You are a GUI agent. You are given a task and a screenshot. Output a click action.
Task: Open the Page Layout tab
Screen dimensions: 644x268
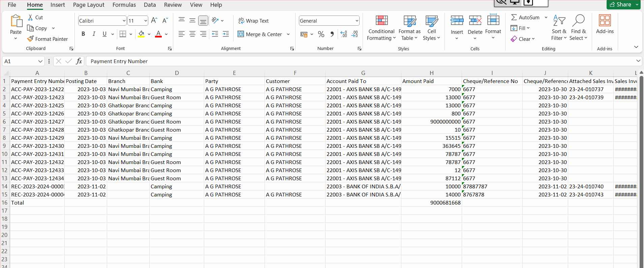pyautogui.click(x=89, y=5)
